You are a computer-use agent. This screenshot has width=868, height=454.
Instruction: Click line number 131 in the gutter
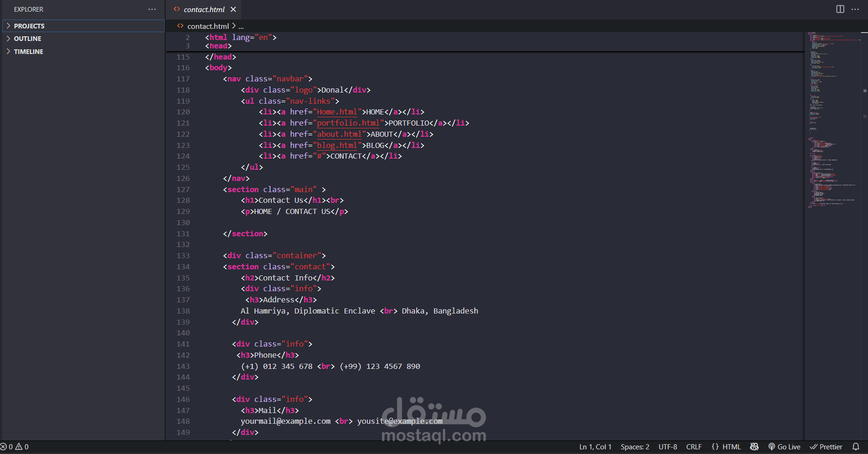183,234
